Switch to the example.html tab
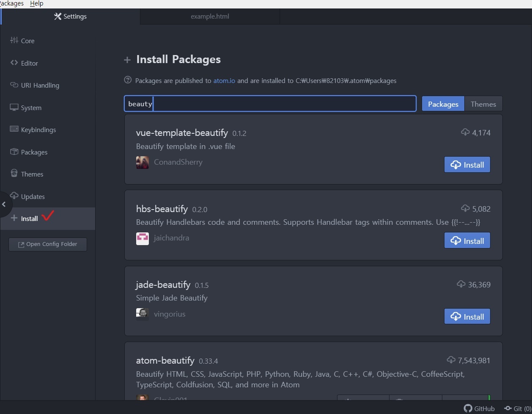Viewport: 532px width, 414px height. [x=210, y=17]
